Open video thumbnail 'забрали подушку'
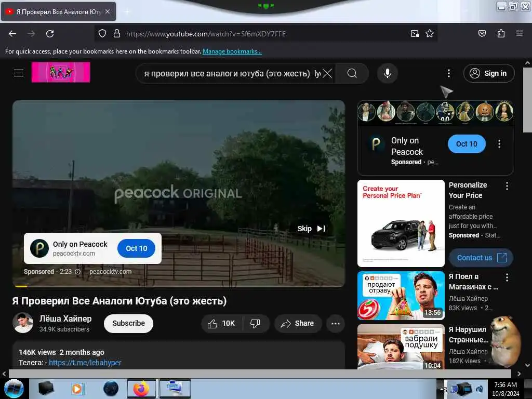Screen dimensions: 532x399 pyautogui.click(x=401, y=347)
